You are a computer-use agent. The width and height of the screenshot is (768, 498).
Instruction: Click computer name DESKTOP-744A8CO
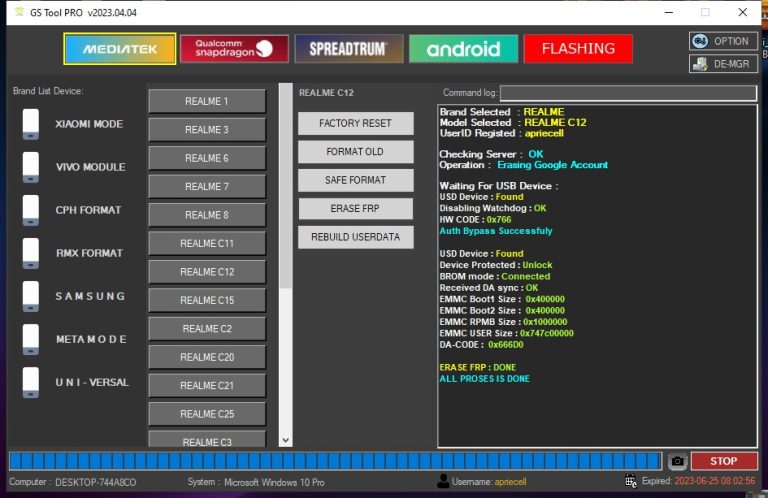(96, 482)
